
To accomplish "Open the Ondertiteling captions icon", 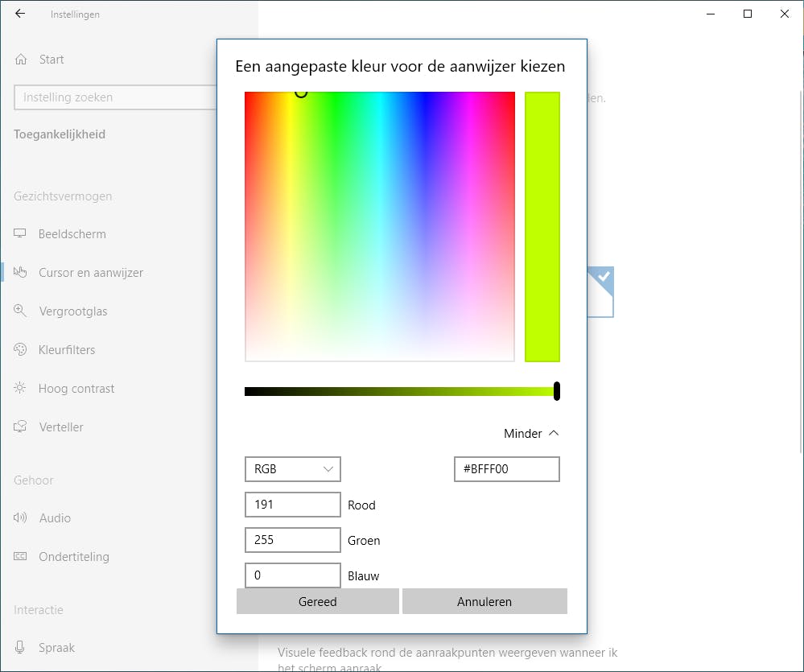I will pos(20,556).
